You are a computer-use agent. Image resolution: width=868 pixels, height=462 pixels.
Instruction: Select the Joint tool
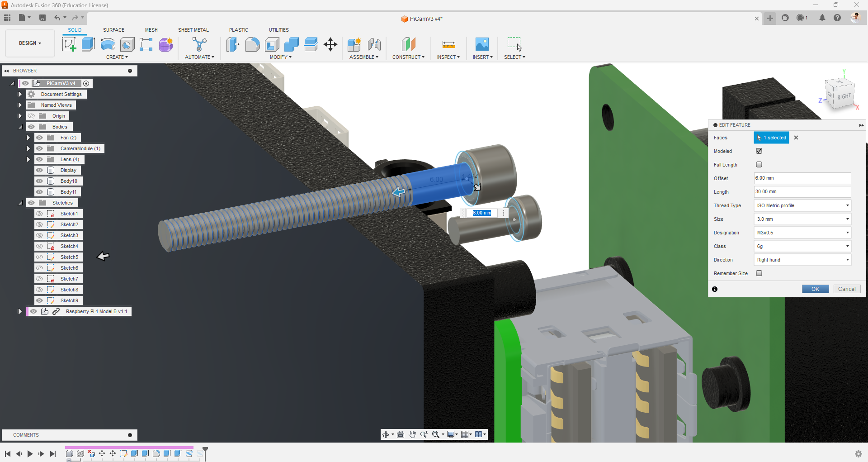tap(374, 44)
